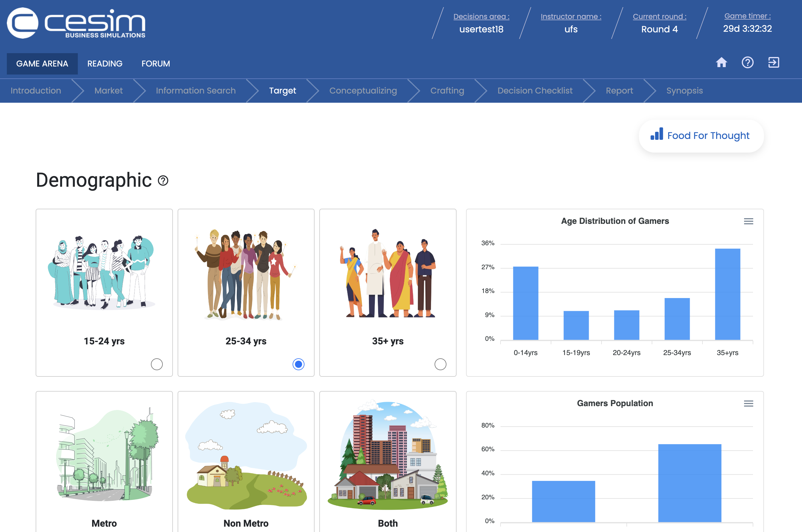Open the Age Distribution chart hamburger menu
The image size is (802, 532).
[749, 221]
